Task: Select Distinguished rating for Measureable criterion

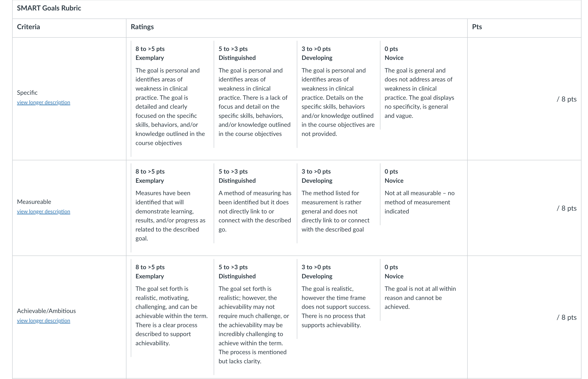Action: (255, 203)
